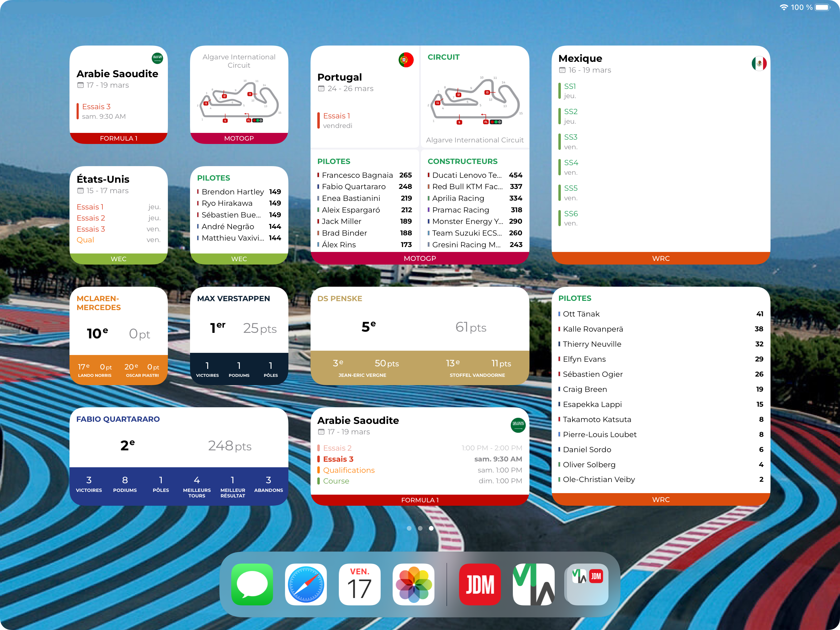Select Kalle Rovanperä row
This screenshot has width=840, height=630.
[x=661, y=329]
